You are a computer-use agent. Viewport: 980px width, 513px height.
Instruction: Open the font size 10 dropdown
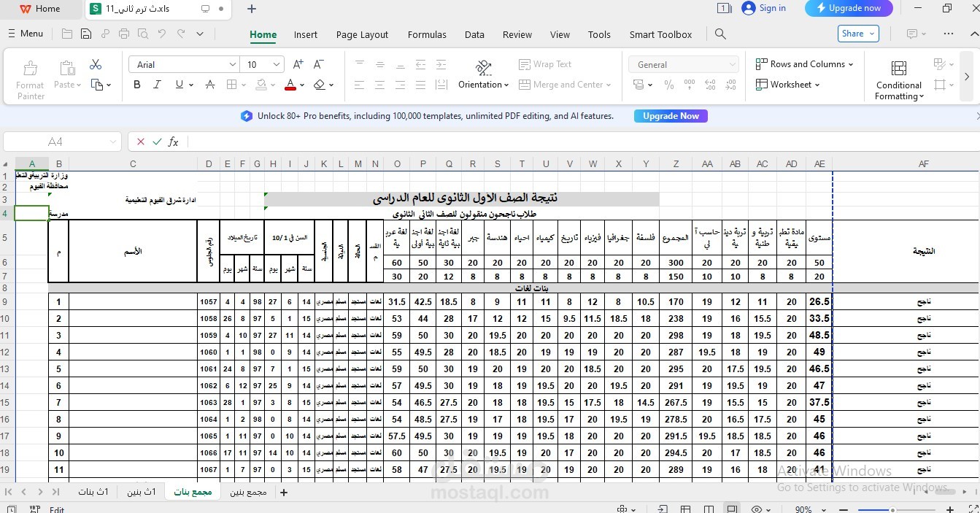coord(277,64)
